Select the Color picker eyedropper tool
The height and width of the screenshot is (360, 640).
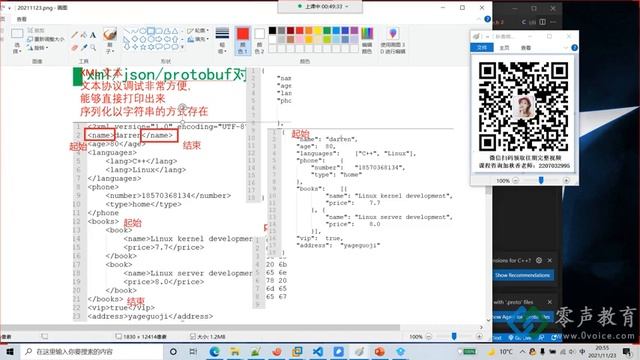(84, 47)
